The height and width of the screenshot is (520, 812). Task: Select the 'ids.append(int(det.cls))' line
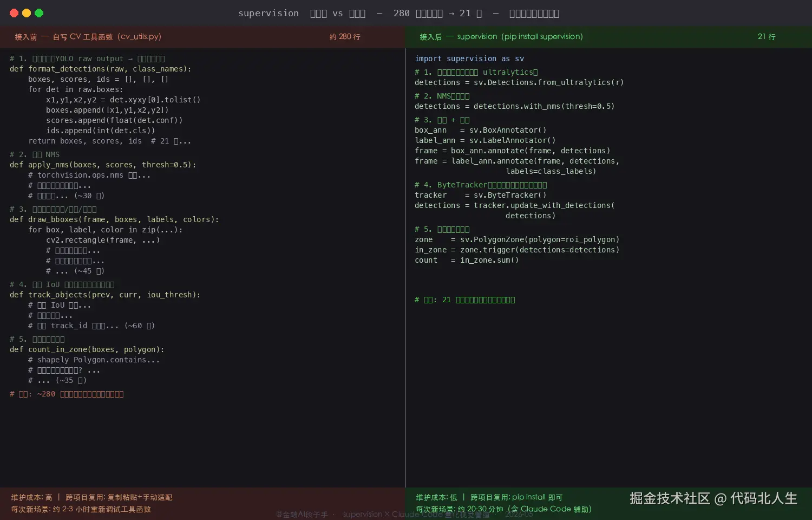click(x=101, y=131)
